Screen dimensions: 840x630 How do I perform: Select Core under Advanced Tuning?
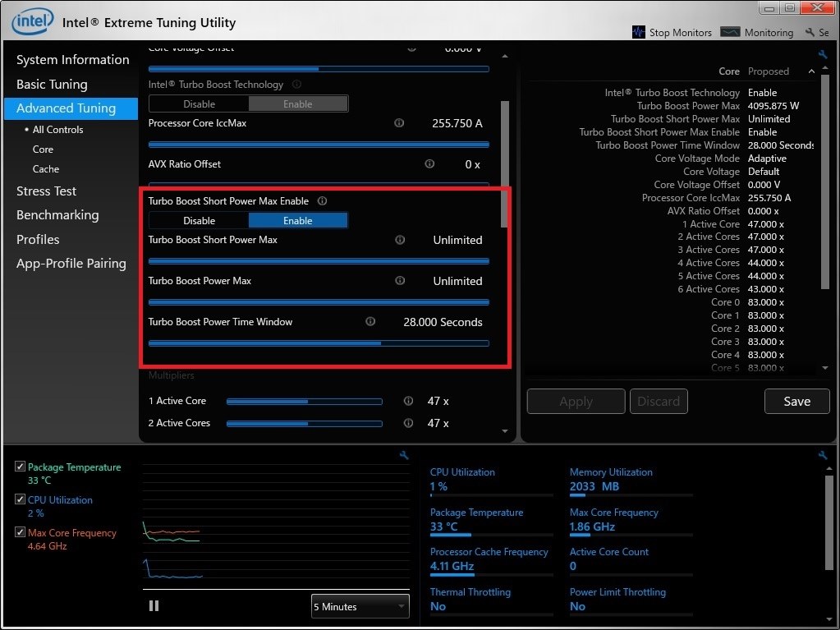(x=43, y=149)
